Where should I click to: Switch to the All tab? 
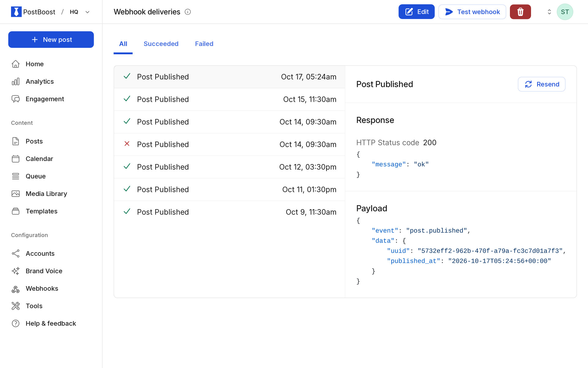coord(123,44)
